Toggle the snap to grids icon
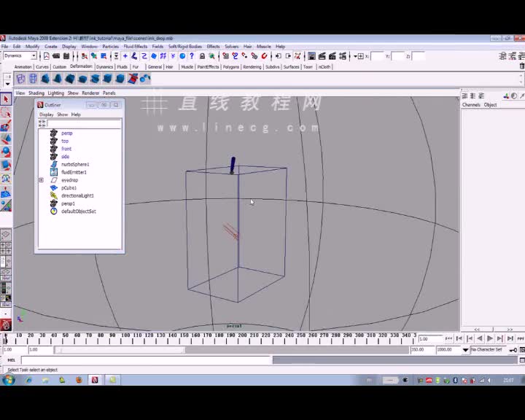The height and width of the screenshot is (420, 525). coord(226,56)
